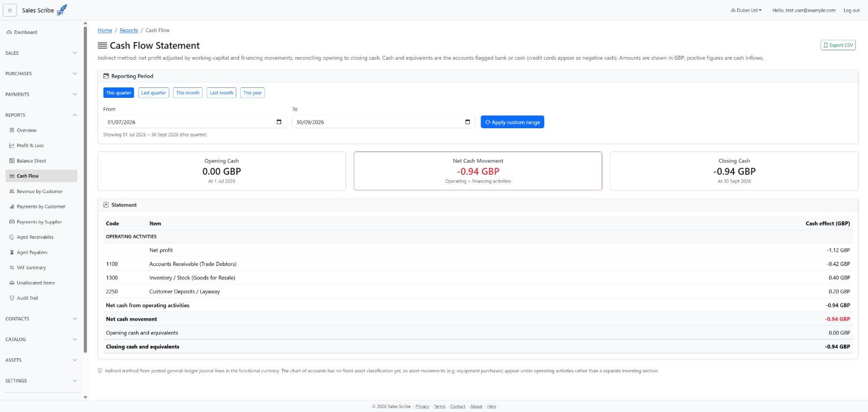Open the To date calendar picker
This screenshot has width=868, height=412.
click(468, 122)
